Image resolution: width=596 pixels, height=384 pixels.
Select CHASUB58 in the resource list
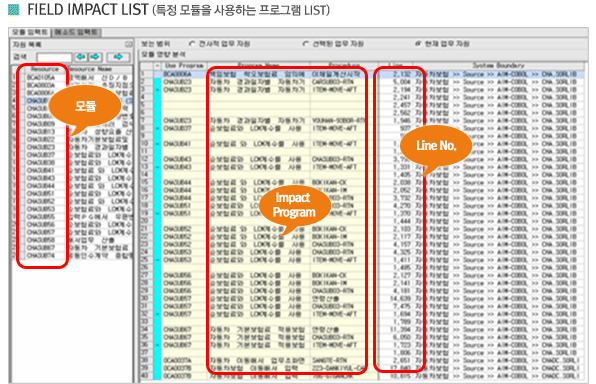(41, 240)
